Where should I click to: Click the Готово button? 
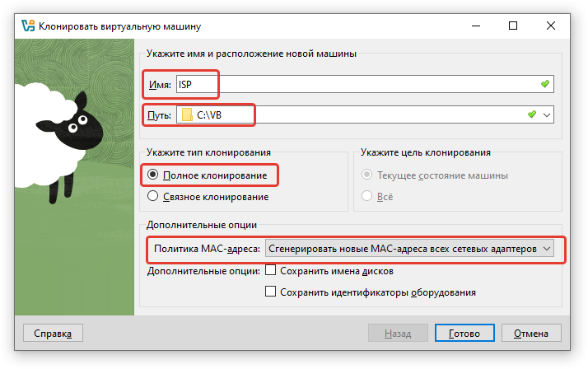(x=464, y=333)
